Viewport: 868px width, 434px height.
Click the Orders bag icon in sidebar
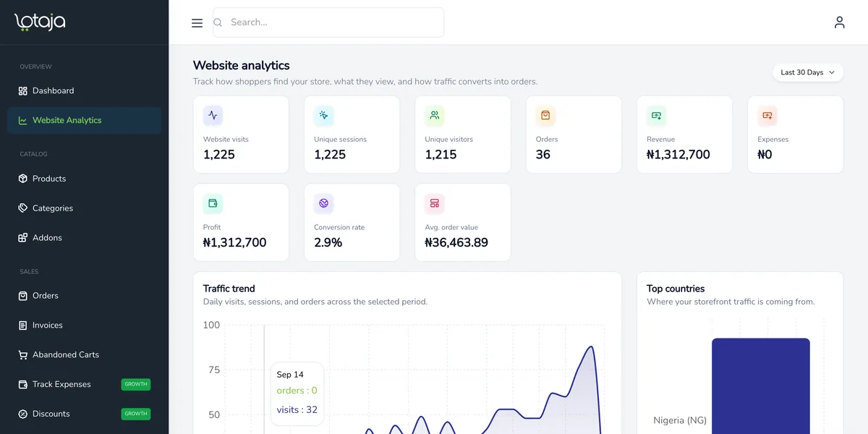point(22,296)
